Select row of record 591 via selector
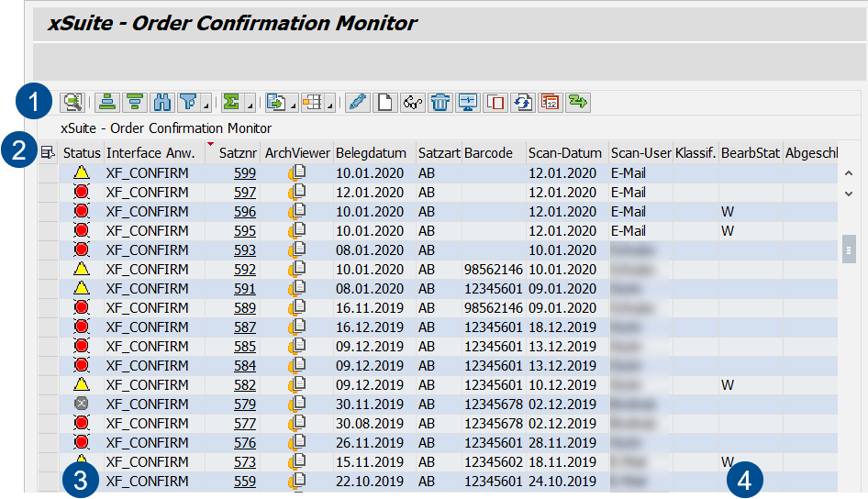The height and width of the screenshot is (499, 868). (x=48, y=289)
